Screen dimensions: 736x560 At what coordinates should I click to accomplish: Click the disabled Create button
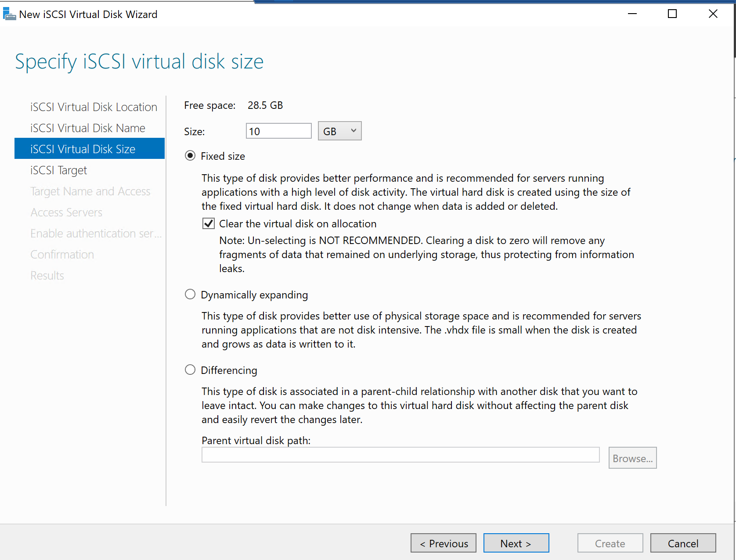tap(610, 543)
